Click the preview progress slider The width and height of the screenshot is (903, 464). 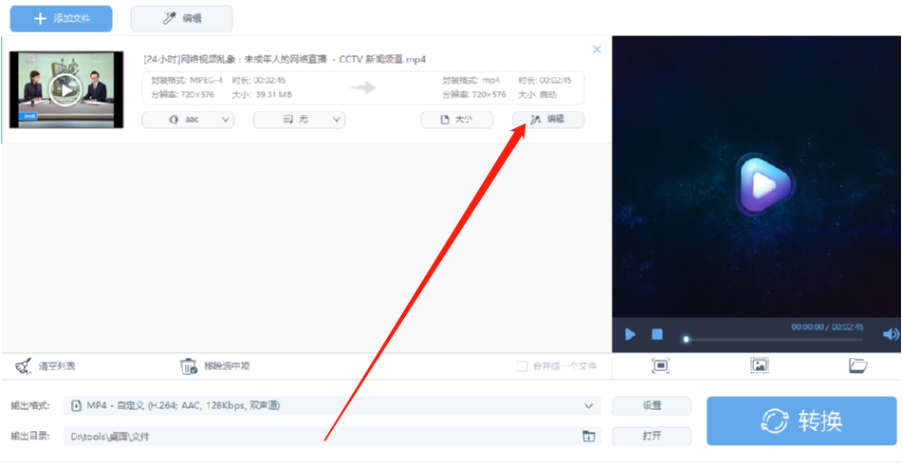point(773,339)
